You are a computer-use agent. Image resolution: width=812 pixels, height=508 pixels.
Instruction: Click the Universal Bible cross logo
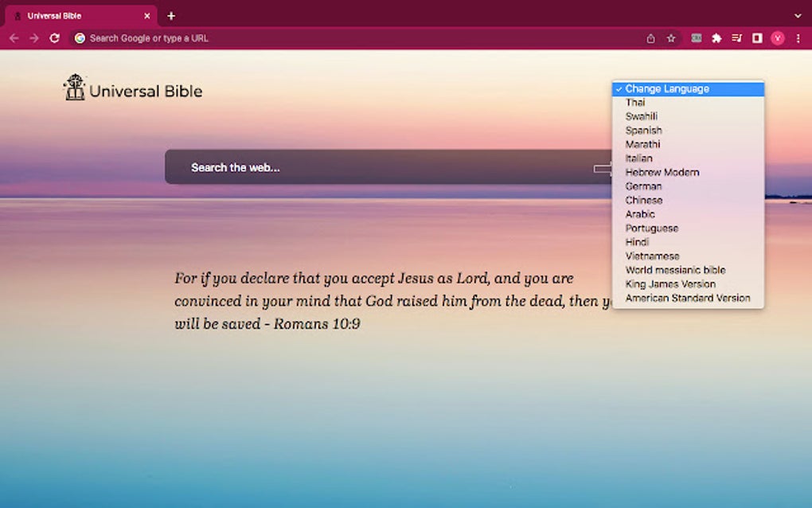coord(76,88)
